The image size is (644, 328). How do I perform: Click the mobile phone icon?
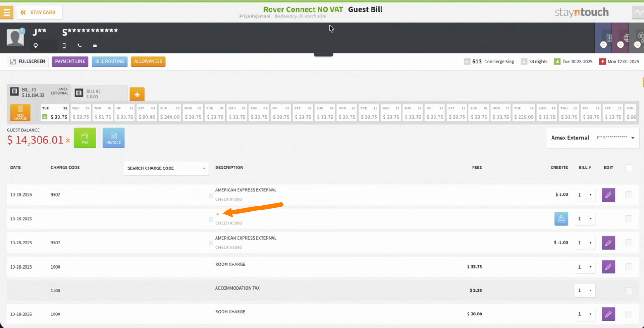pos(64,46)
